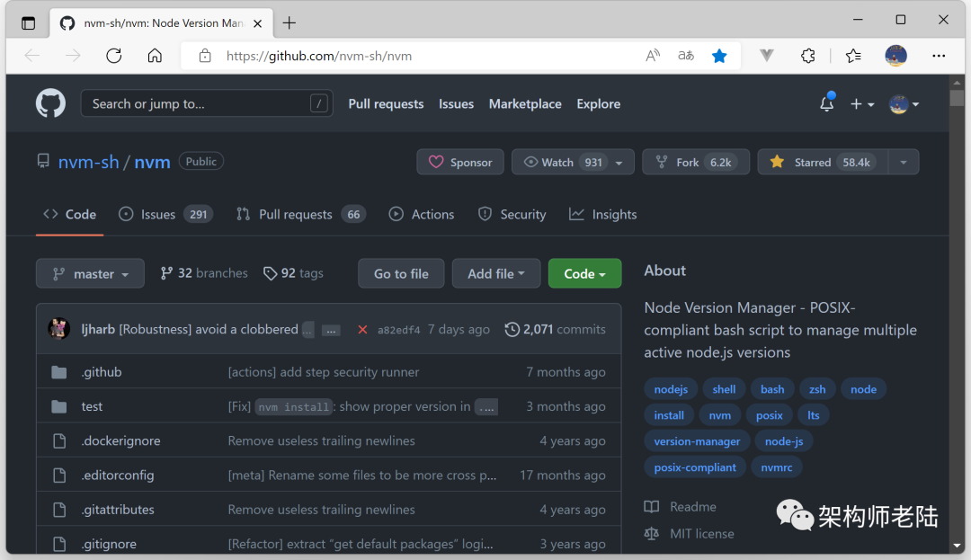Image resolution: width=971 pixels, height=560 pixels.
Task: Go to browser home page icon
Action: (155, 56)
